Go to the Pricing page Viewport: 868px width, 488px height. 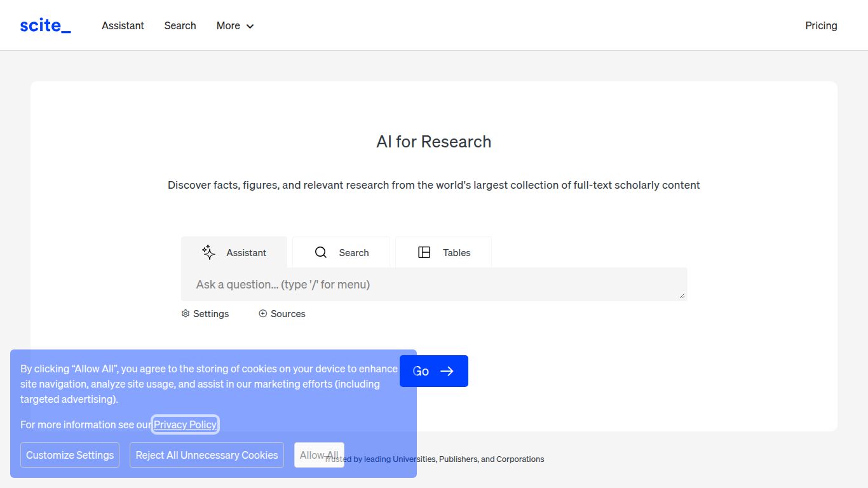(821, 25)
